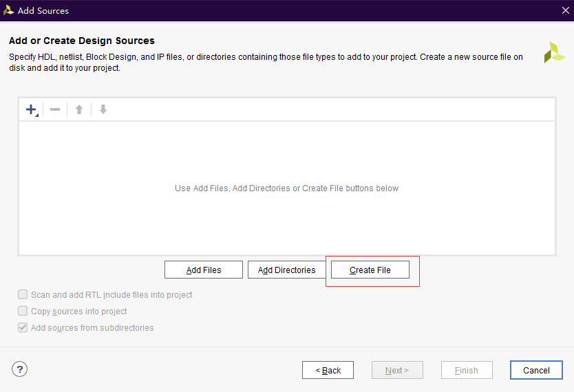Click 'Use Add Files, Add Directories' hint text
The image size is (574, 392).
(x=286, y=188)
